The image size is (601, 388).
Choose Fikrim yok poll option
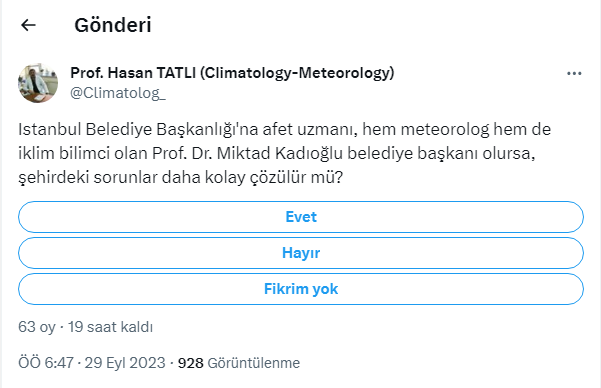coord(301,289)
